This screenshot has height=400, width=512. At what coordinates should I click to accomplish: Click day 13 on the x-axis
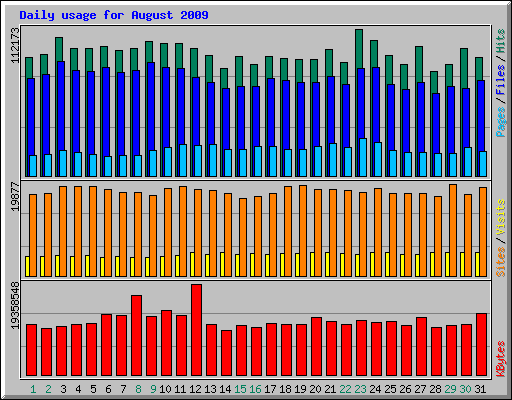pyautogui.click(x=210, y=389)
